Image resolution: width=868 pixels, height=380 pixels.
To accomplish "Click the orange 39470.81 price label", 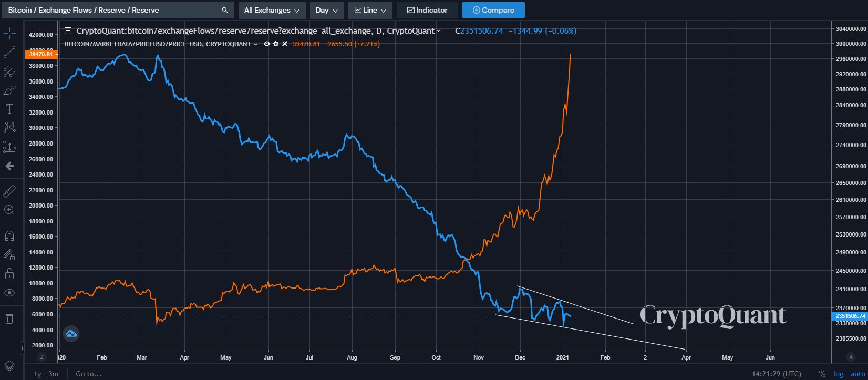I will pos(41,54).
